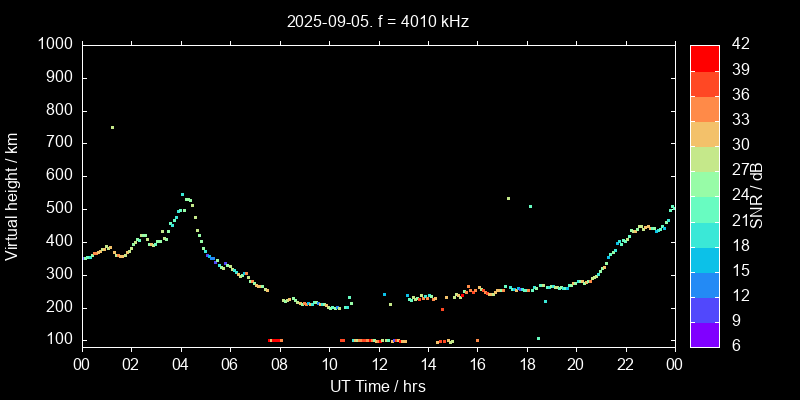Image resolution: width=800 pixels, height=400 pixels.
Task: Click the '20' tick on the time axis
Action: point(576,364)
